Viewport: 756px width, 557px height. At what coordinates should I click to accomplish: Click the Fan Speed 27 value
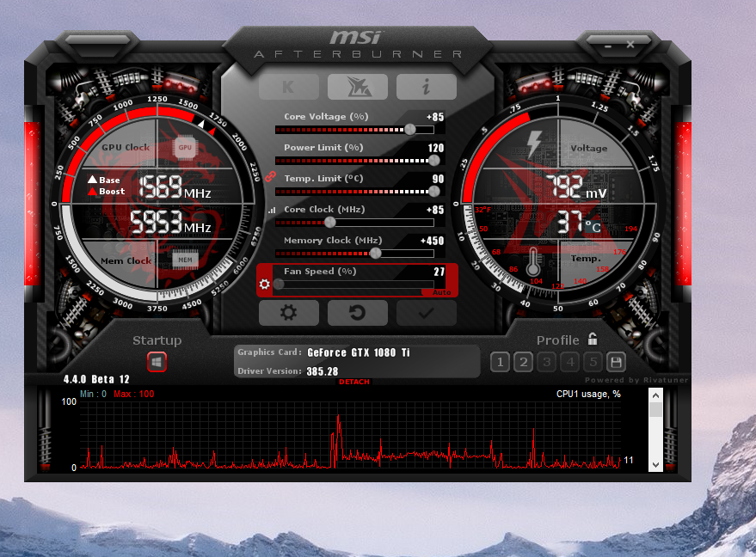pyautogui.click(x=439, y=272)
